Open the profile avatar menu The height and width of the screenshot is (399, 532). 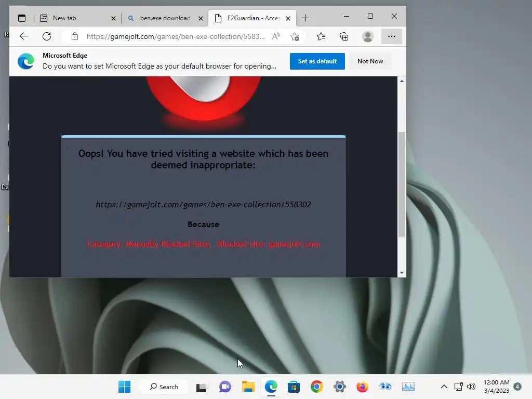coord(368,36)
